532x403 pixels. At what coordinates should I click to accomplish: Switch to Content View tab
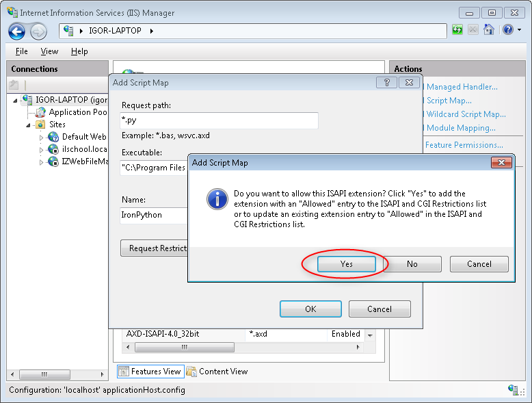tap(217, 372)
